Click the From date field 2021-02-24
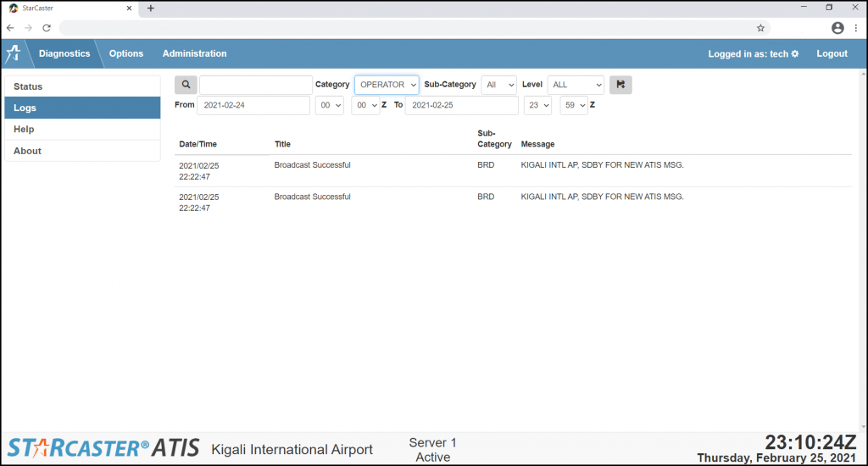The width and height of the screenshot is (868, 466). click(x=253, y=105)
